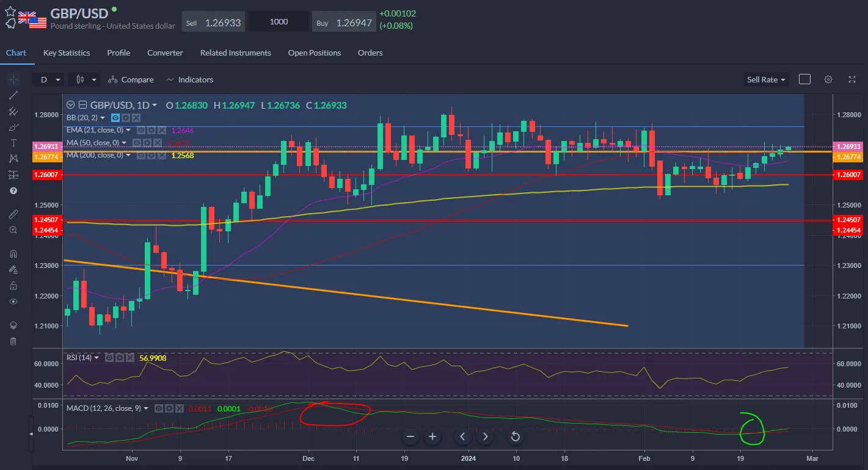Hide all drawings with sidebar eye icon
Image resolution: width=868 pixels, height=470 pixels.
[13, 302]
